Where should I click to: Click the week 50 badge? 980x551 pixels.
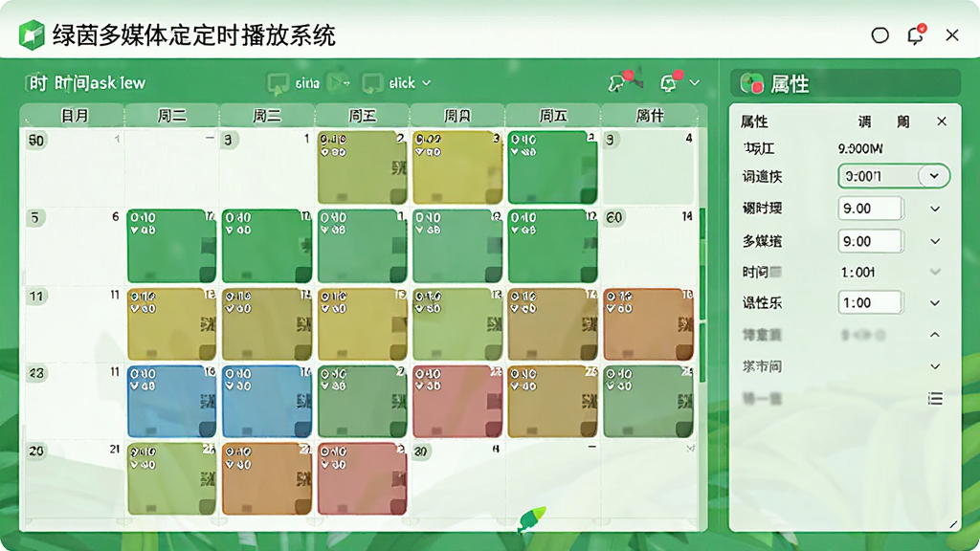(x=36, y=140)
